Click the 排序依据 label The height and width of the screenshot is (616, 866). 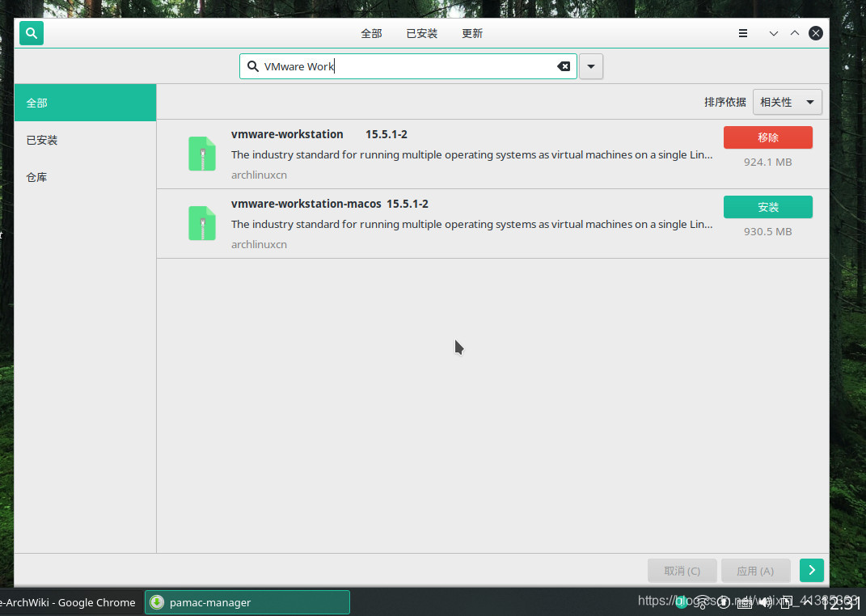coord(724,102)
